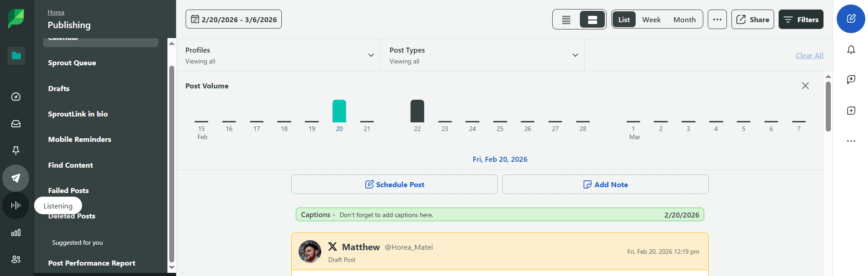Click Add Note button
Image resolution: width=868 pixels, height=276 pixels.
tap(605, 184)
